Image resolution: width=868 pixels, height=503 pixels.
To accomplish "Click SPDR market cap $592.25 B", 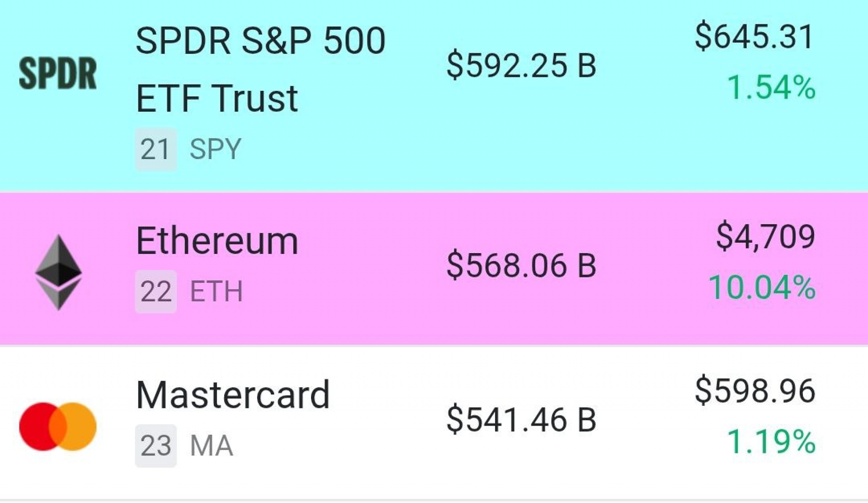I will pyautogui.click(x=521, y=66).
